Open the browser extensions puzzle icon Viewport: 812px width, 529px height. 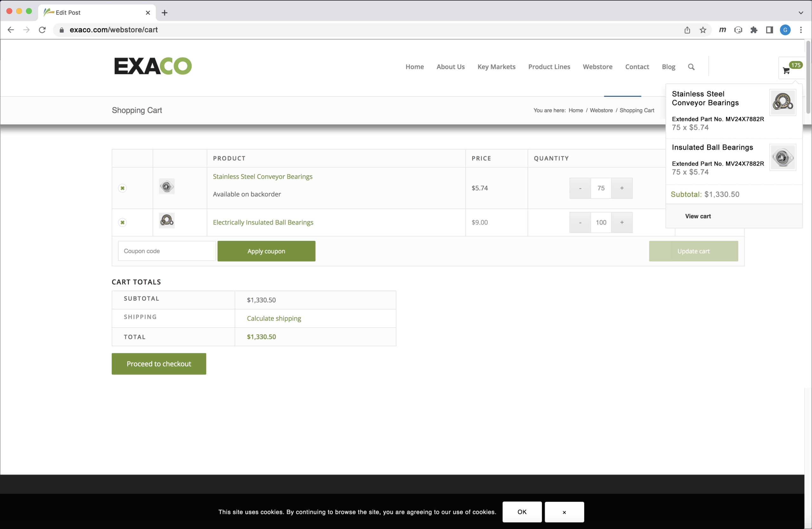coord(754,30)
